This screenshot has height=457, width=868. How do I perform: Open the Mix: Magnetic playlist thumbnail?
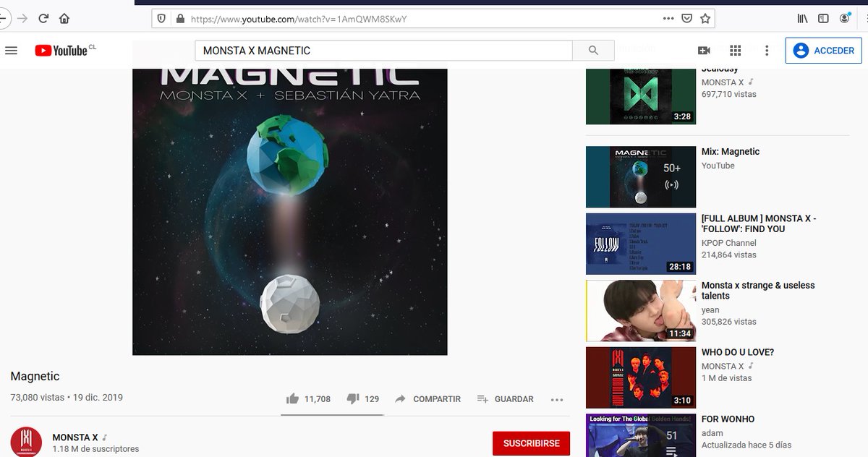pyautogui.click(x=641, y=177)
